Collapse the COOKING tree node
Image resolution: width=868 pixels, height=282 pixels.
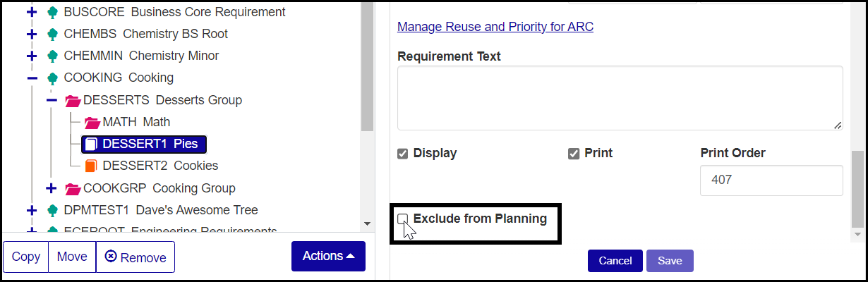click(32, 78)
